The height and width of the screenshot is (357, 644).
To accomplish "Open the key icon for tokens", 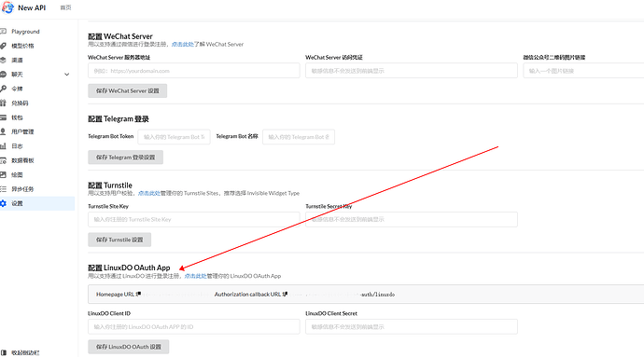I will click(x=4, y=89).
